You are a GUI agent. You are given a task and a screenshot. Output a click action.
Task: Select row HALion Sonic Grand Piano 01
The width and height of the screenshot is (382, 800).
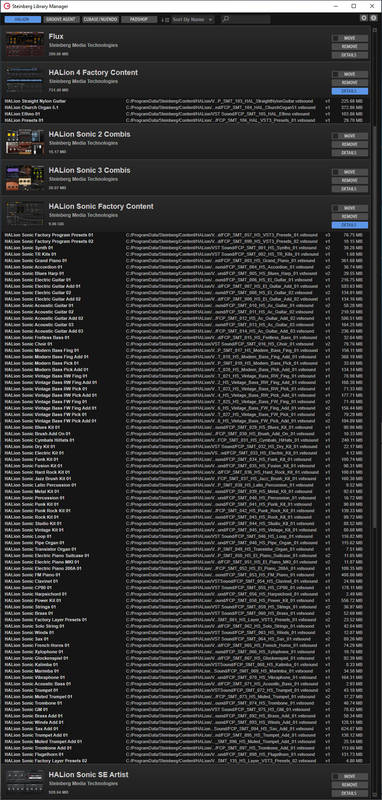point(186,260)
